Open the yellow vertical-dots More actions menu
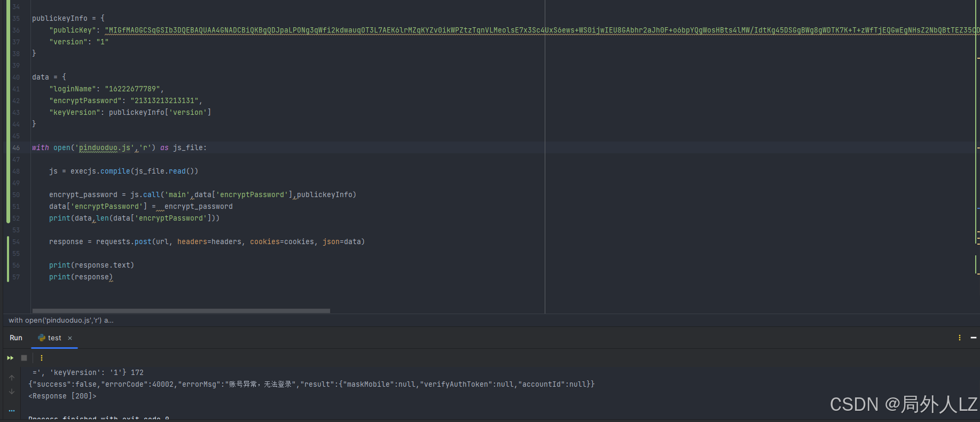 tap(42, 358)
